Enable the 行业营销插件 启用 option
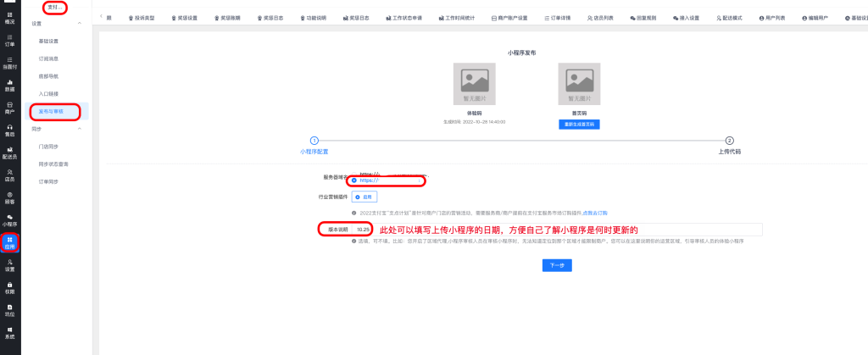Image resolution: width=868 pixels, height=355 pixels. [363, 197]
